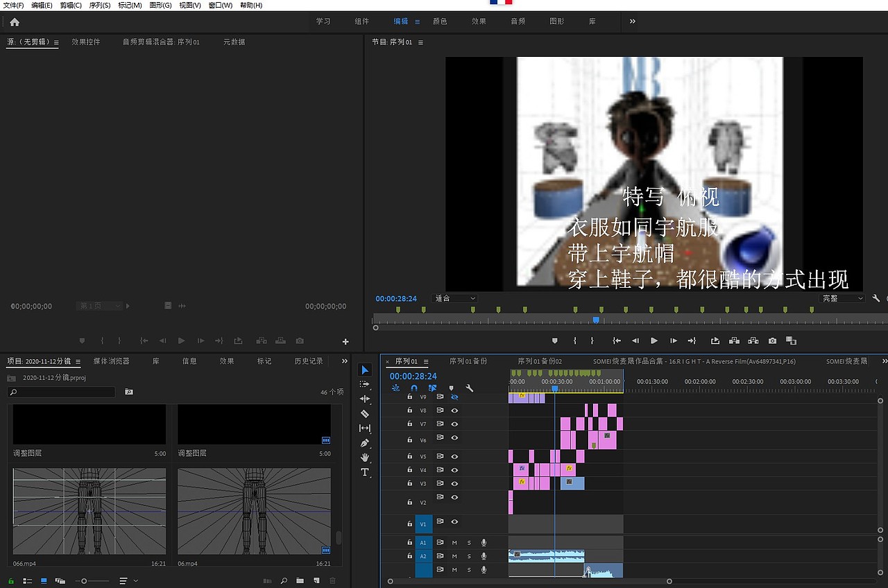The width and height of the screenshot is (888, 588).
Task: Export frame with the camera icon
Action: pos(772,340)
